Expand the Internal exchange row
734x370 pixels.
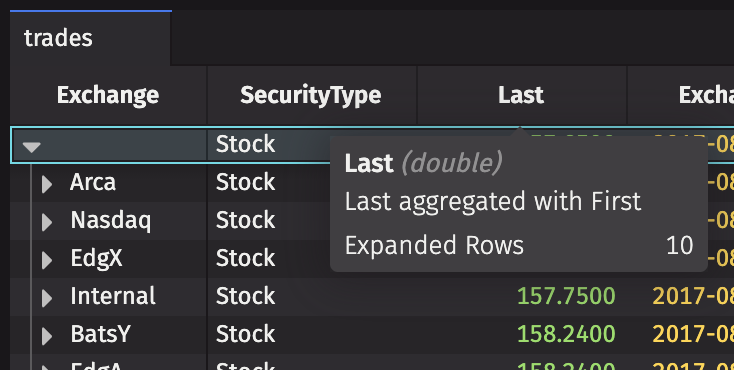[46, 298]
